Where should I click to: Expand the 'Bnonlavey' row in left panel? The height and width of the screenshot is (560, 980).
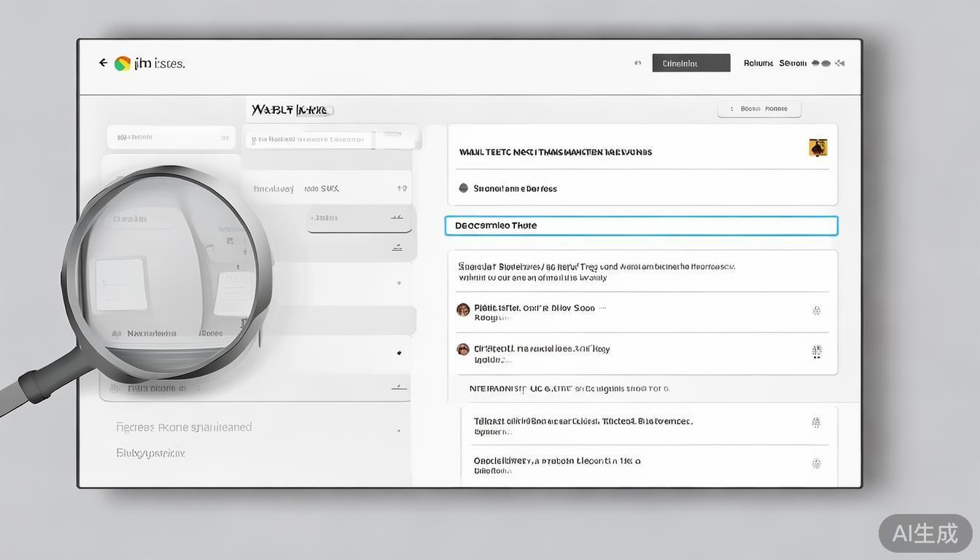coord(402,188)
